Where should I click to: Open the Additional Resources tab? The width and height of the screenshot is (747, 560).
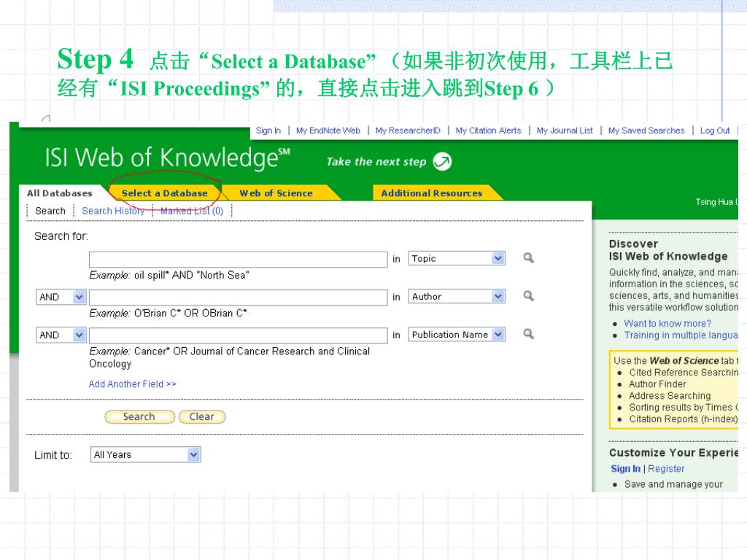tap(432, 192)
